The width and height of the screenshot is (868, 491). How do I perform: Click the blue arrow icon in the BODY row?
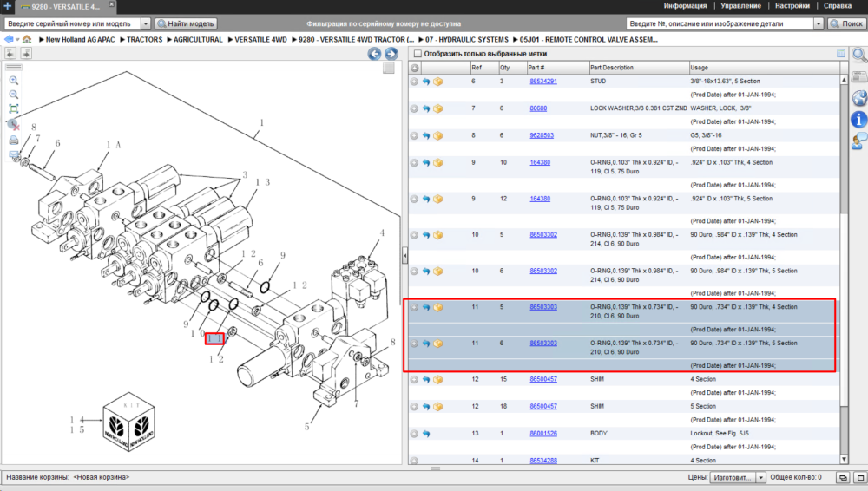click(426, 434)
